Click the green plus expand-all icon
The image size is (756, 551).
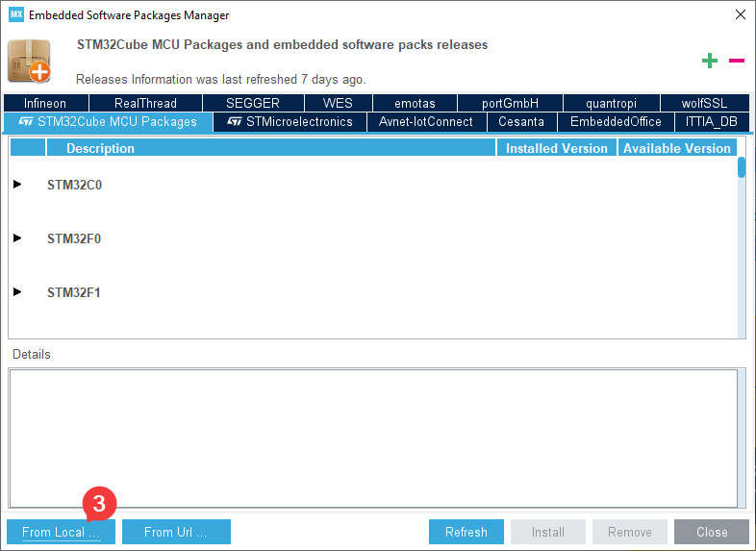click(x=710, y=62)
